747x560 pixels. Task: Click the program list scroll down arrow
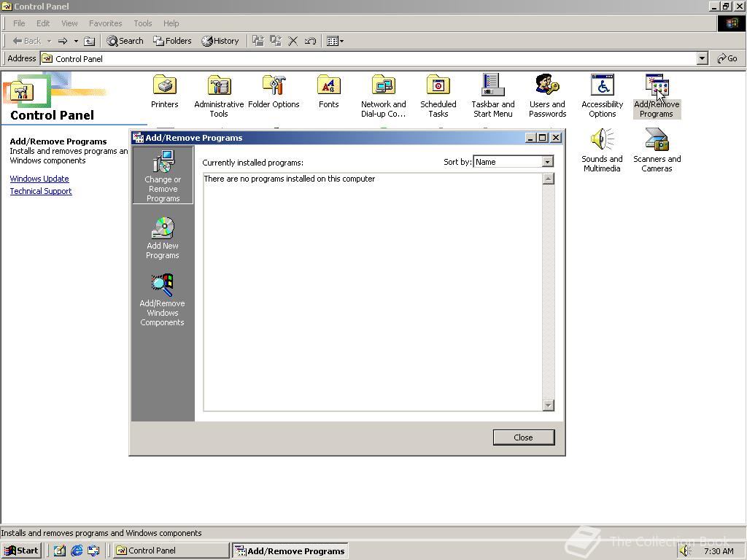coord(549,405)
